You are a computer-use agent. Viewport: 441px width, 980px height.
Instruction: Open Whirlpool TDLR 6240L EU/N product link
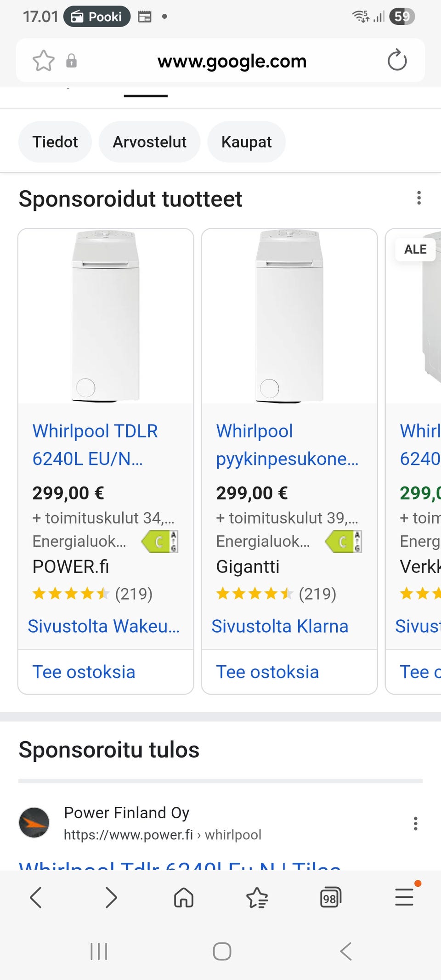95,444
